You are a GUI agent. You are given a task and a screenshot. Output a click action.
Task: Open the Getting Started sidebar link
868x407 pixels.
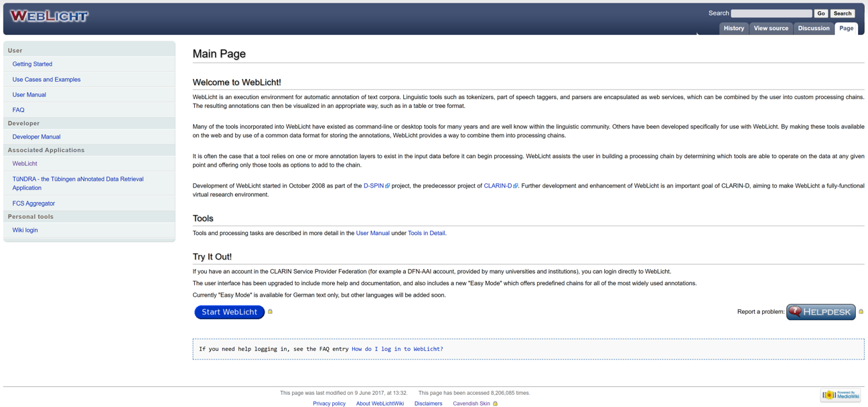pos(31,64)
